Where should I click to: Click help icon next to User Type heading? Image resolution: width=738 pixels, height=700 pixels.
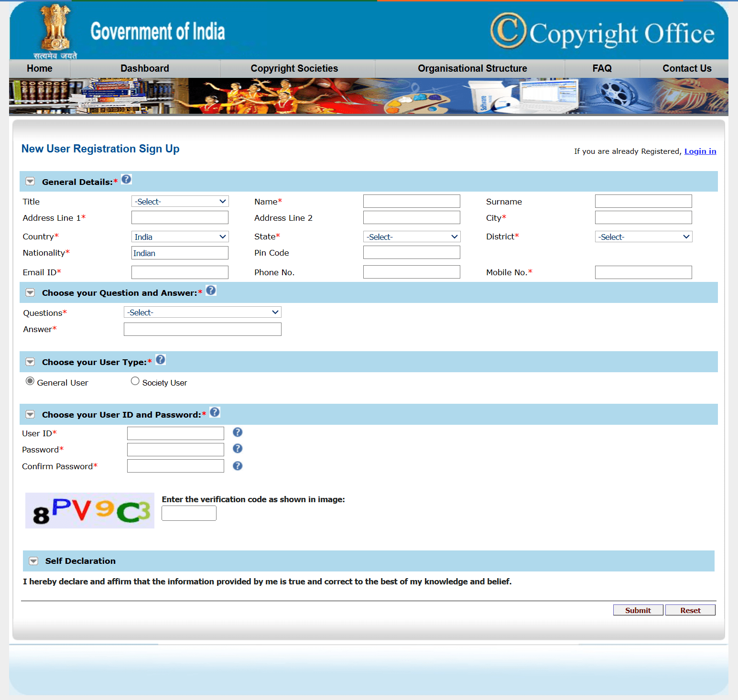pos(161,360)
